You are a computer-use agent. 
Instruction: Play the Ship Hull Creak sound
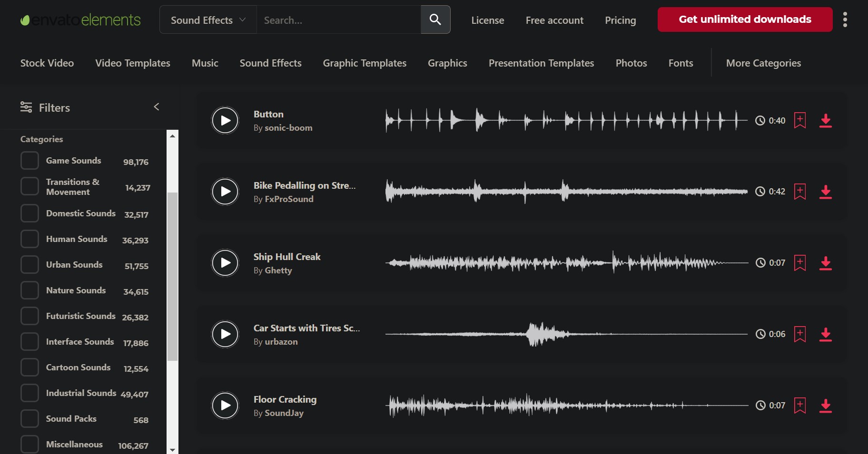click(225, 263)
